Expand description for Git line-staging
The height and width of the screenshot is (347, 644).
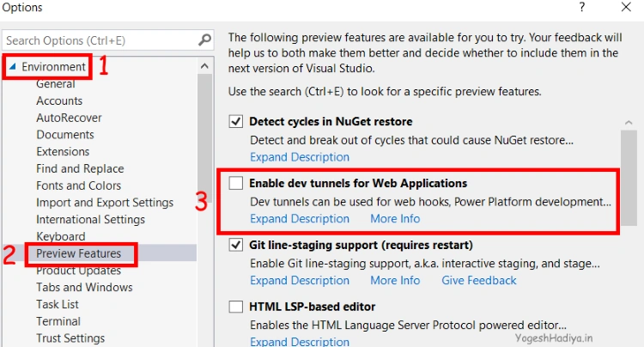300,281
